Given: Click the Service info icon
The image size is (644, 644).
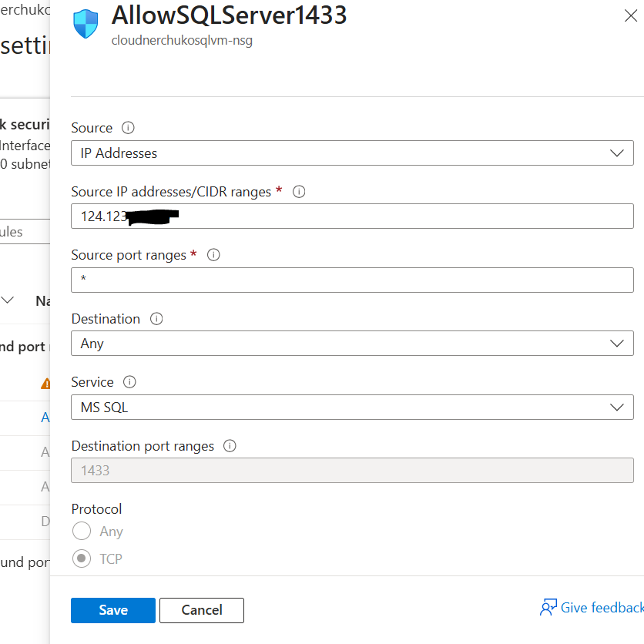Looking at the screenshot, I should coord(129,382).
